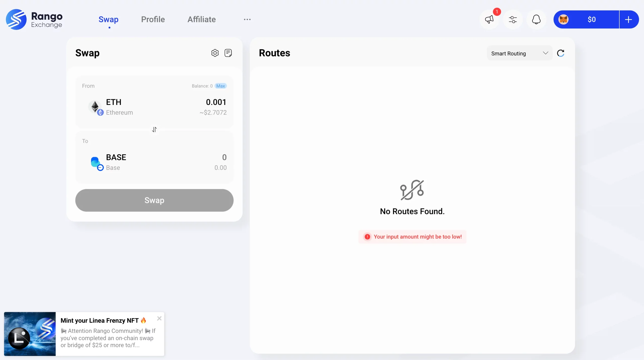
Task: Click the ETH amount input field
Action: pos(216,102)
